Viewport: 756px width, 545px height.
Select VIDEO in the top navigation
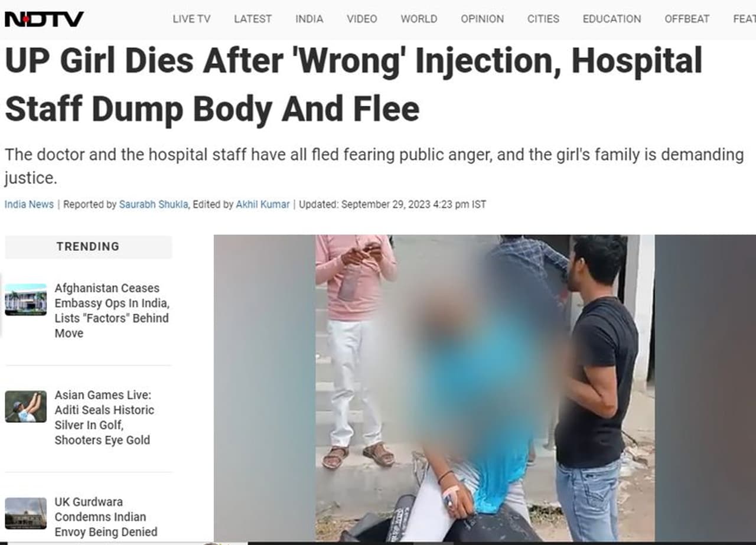pyautogui.click(x=362, y=19)
